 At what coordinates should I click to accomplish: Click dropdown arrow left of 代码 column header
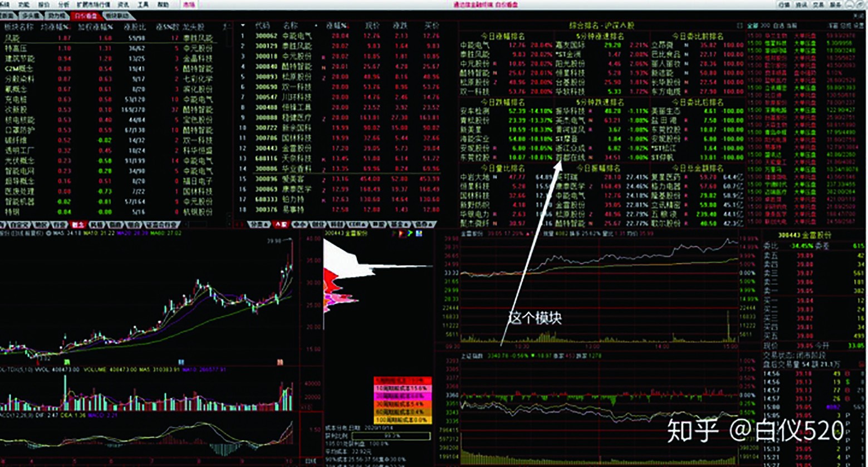click(242, 26)
